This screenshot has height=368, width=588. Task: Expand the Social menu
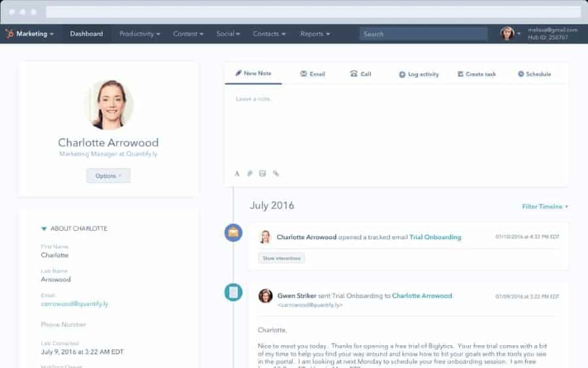tap(228, 34)
